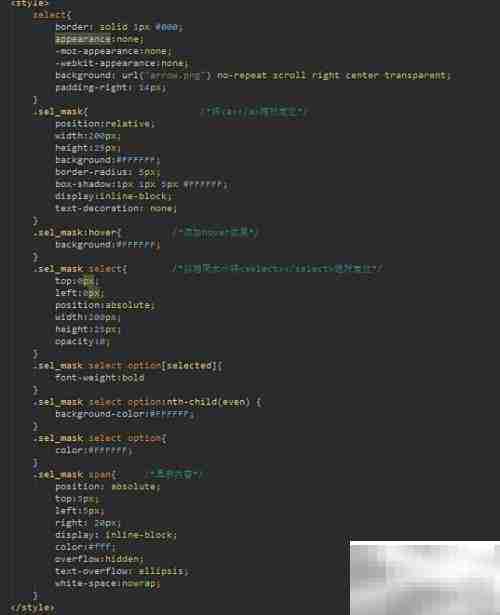Click the display:inline-block line under box-shadow
The width and height of the screenshot is (500, 615).
click(x=113, y=196)
